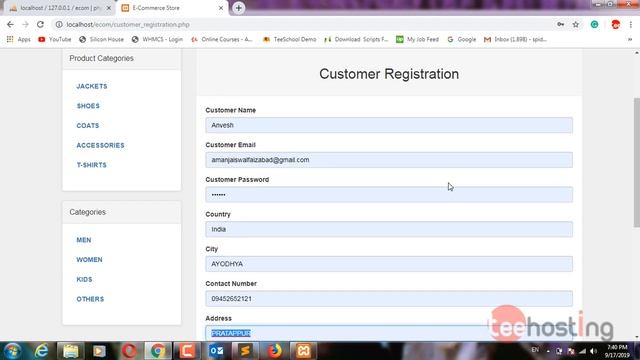640x360 pixels.
Task: Select MEN category
Action: click(x=84, y=240)
